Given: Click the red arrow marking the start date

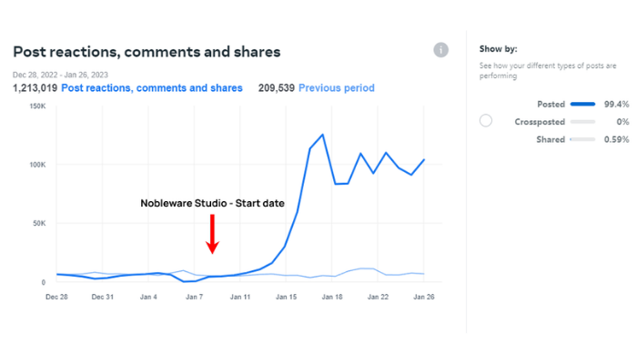Looking at the screenshot, I should pyautogui.click(x=212, y=234).
